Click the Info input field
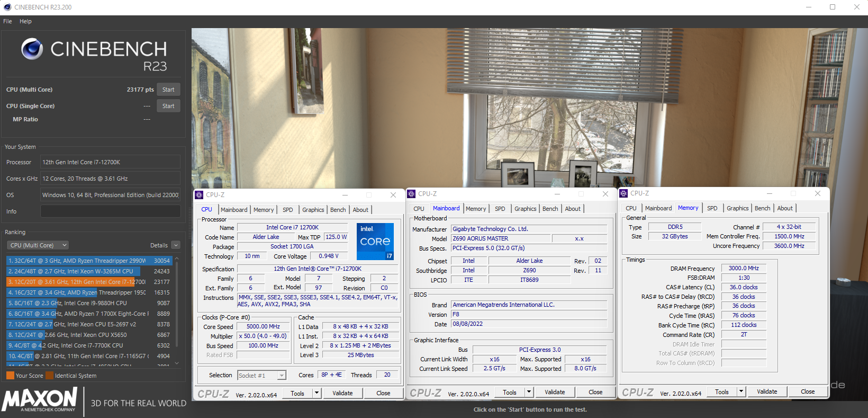 pos(111,211)
